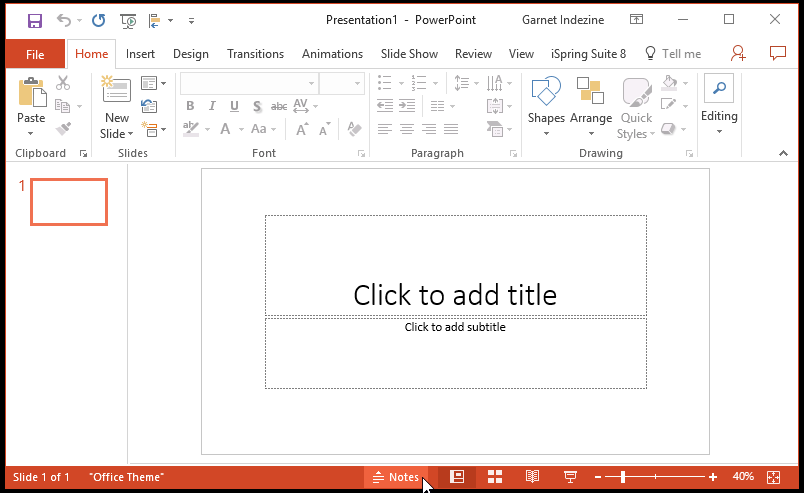Click the Zoom Out minus button
The width and height of the screenshot is (804, 493).
(x=597, y=477)
